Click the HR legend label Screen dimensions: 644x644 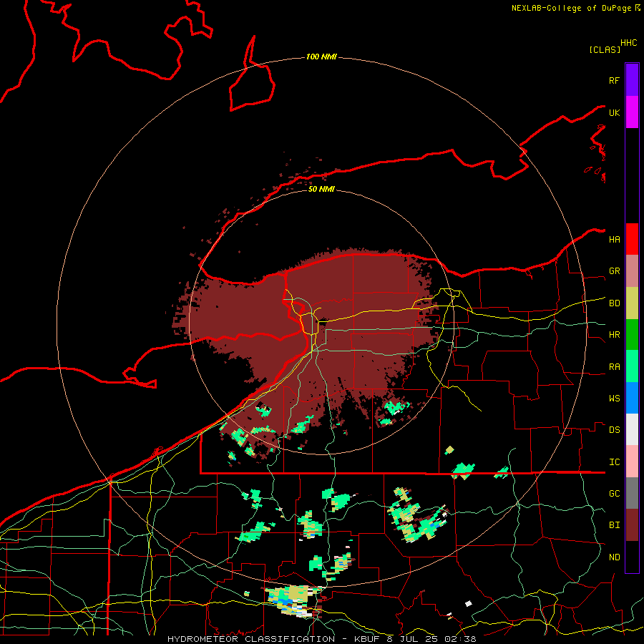614,335
